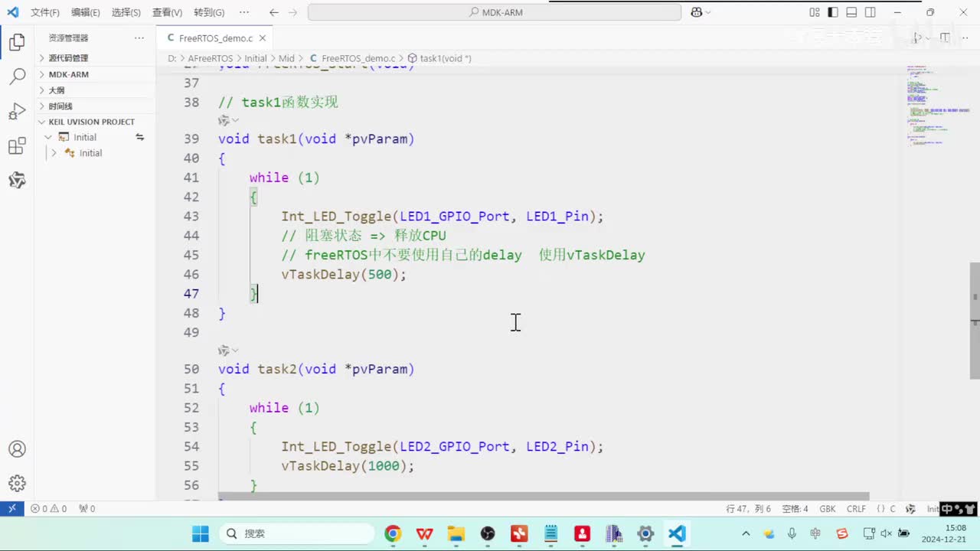
Task: Open the Explorer view in activity bar
Action: [x=17, y=42]
